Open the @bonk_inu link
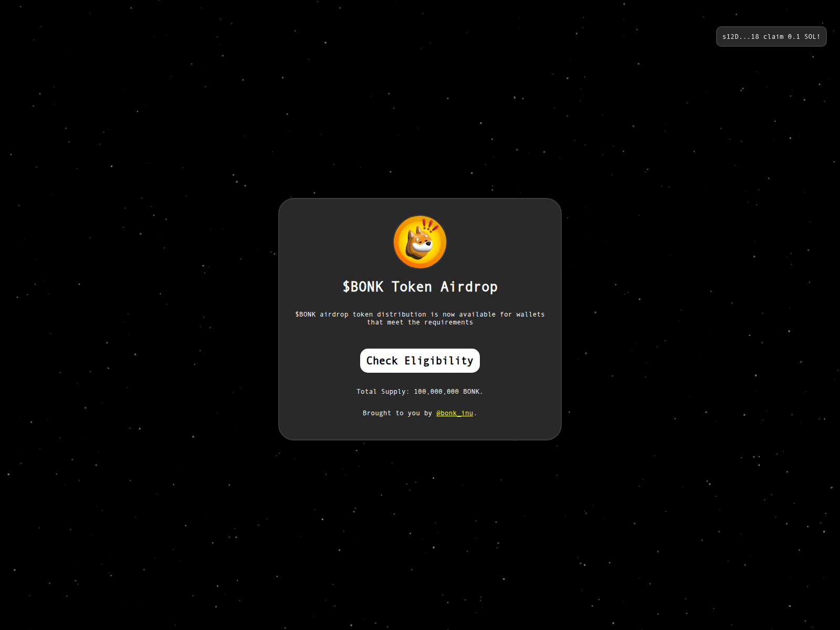The height and width of the screenshot is (630, 840). point(455,413)
